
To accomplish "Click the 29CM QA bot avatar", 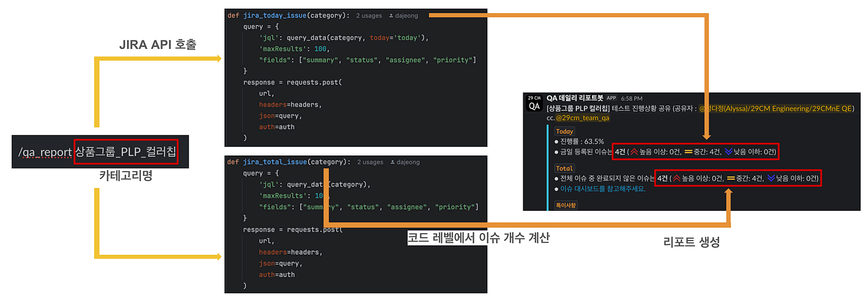I will point(534,104).
